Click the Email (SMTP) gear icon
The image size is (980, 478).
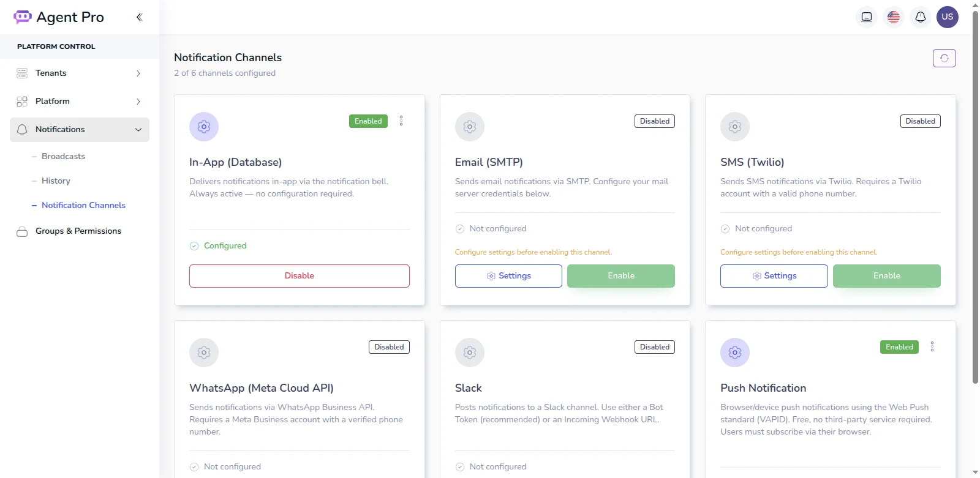pos(470,127)
